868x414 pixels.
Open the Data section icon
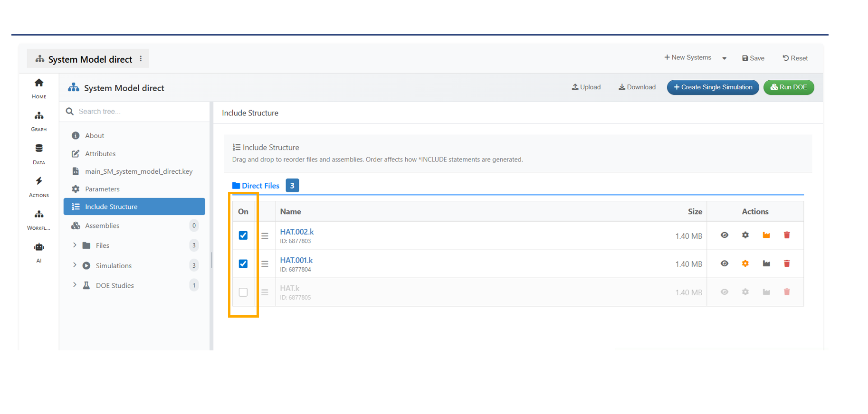click(39, 149)
